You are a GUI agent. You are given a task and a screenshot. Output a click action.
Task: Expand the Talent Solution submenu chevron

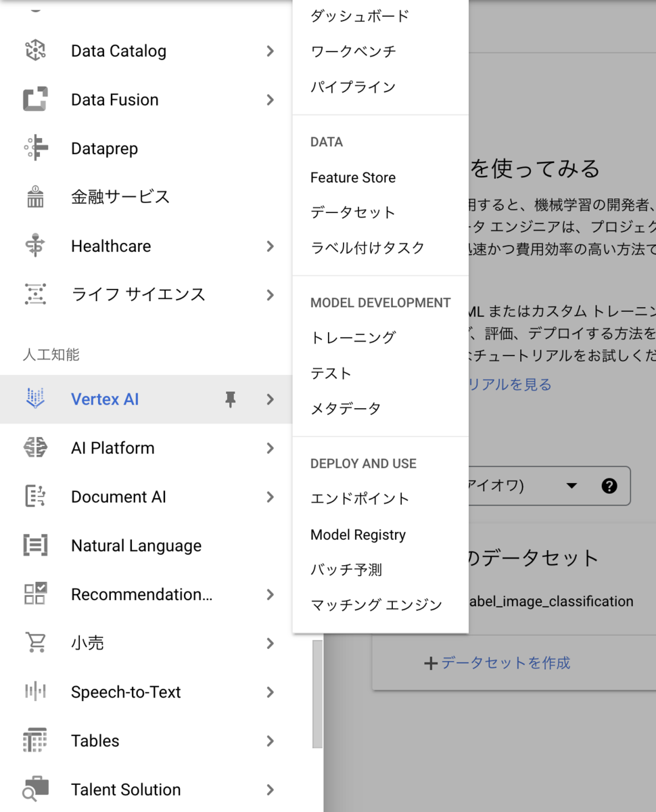(x=270, y=789)
